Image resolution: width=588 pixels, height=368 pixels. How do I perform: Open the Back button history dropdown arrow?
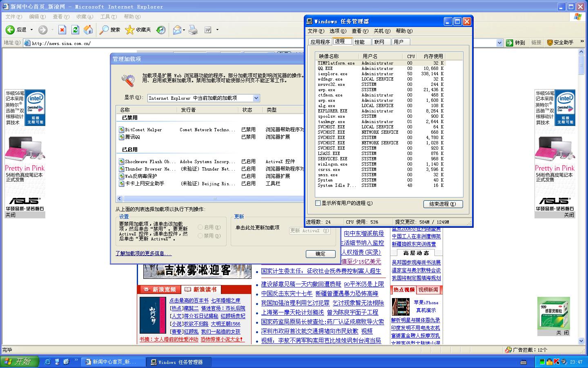31,30
